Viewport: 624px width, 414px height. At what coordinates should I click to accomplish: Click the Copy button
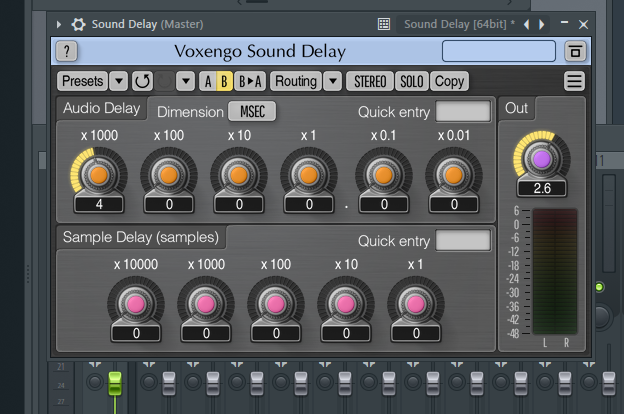pos(449,81)
